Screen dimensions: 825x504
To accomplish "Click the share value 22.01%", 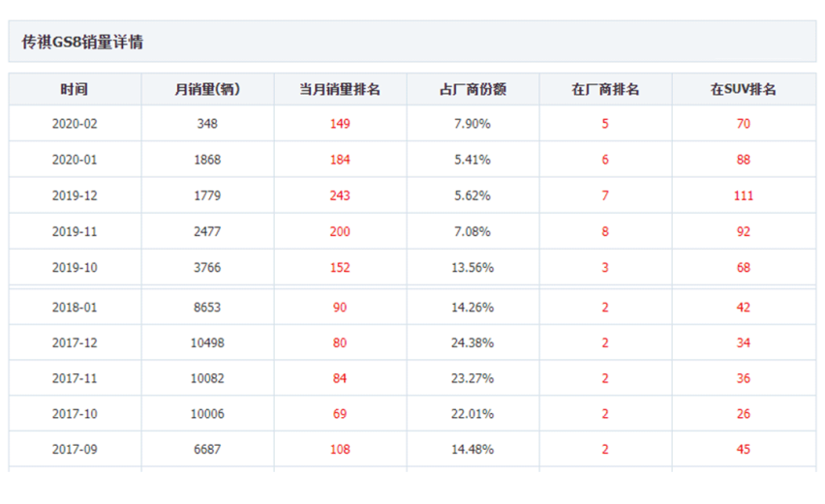I will click(x=473, y=414).
